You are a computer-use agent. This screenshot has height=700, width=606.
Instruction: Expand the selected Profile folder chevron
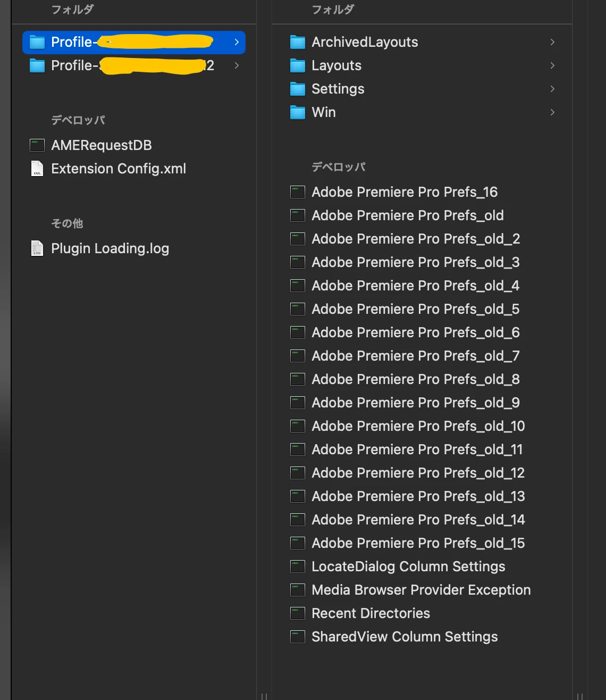pos(237,42)
